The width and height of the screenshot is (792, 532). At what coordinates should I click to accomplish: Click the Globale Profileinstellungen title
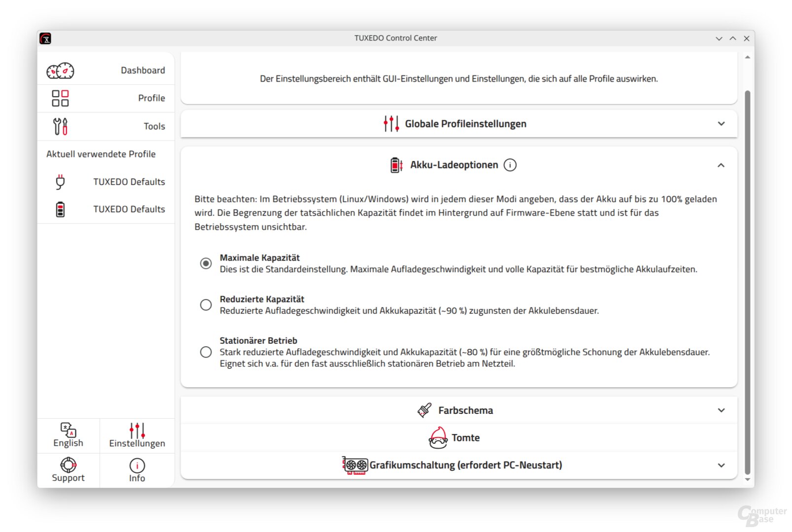pyautogui.click(x=465, y=124)
